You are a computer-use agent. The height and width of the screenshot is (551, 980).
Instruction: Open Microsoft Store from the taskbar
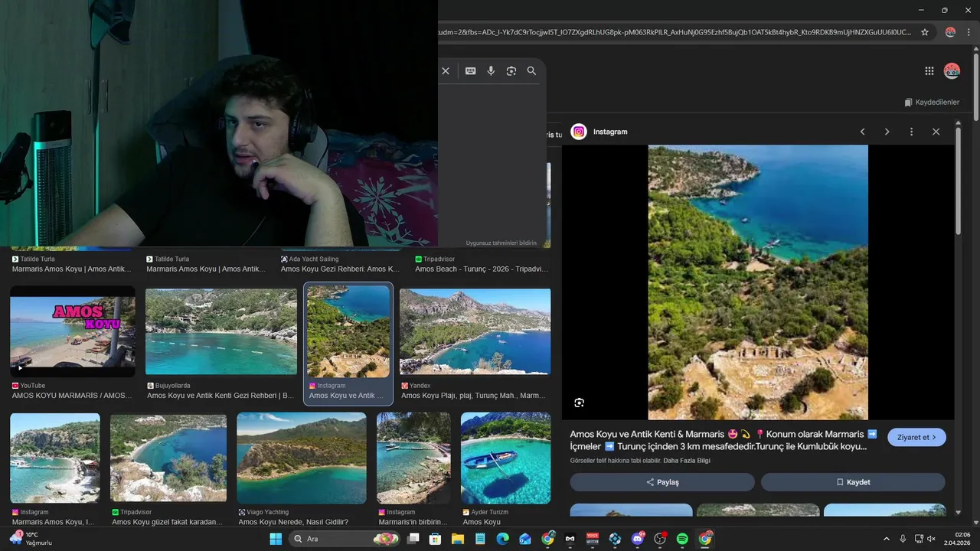[x=436, y=539]
